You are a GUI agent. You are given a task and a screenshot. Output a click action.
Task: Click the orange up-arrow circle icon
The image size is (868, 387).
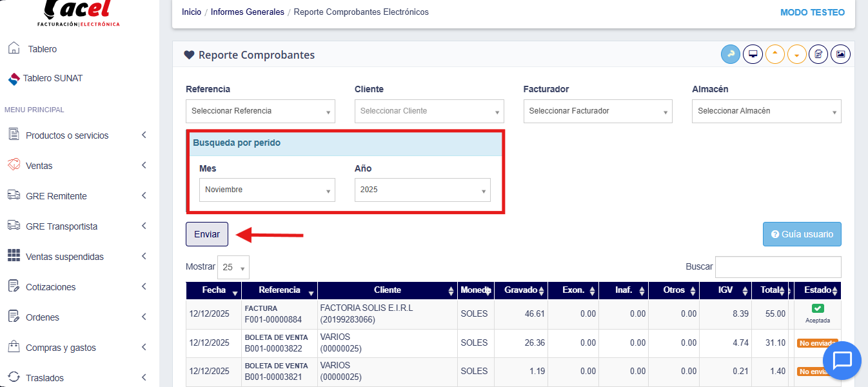(775, 54)
